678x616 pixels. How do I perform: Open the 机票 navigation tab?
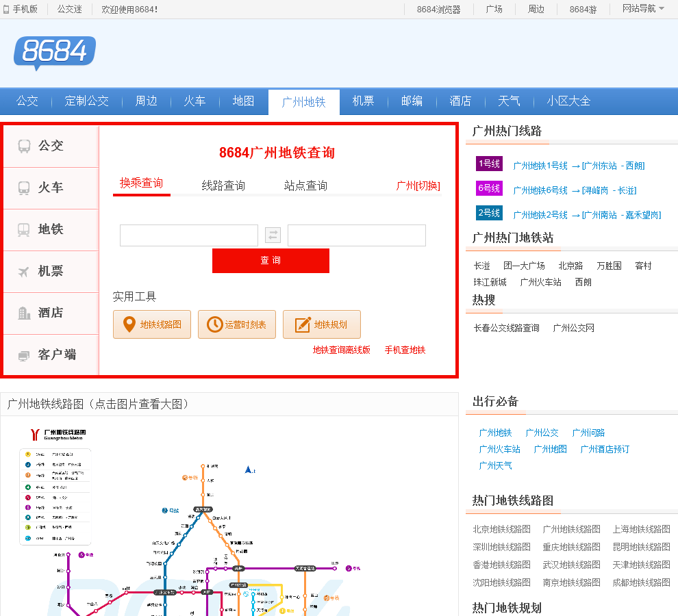coord(363,101)
